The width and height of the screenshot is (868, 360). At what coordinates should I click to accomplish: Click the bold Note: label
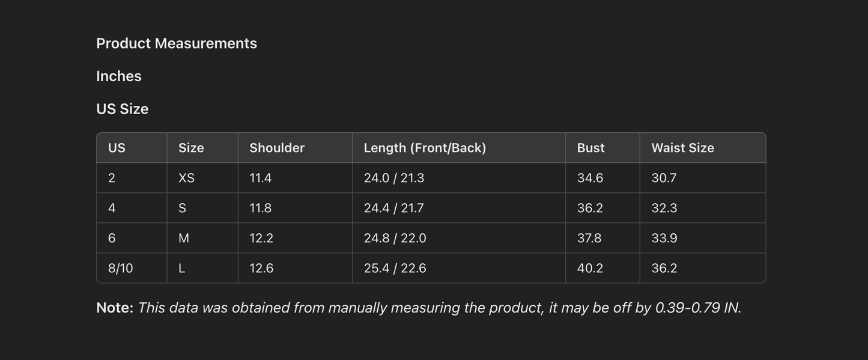click(115, 308)
